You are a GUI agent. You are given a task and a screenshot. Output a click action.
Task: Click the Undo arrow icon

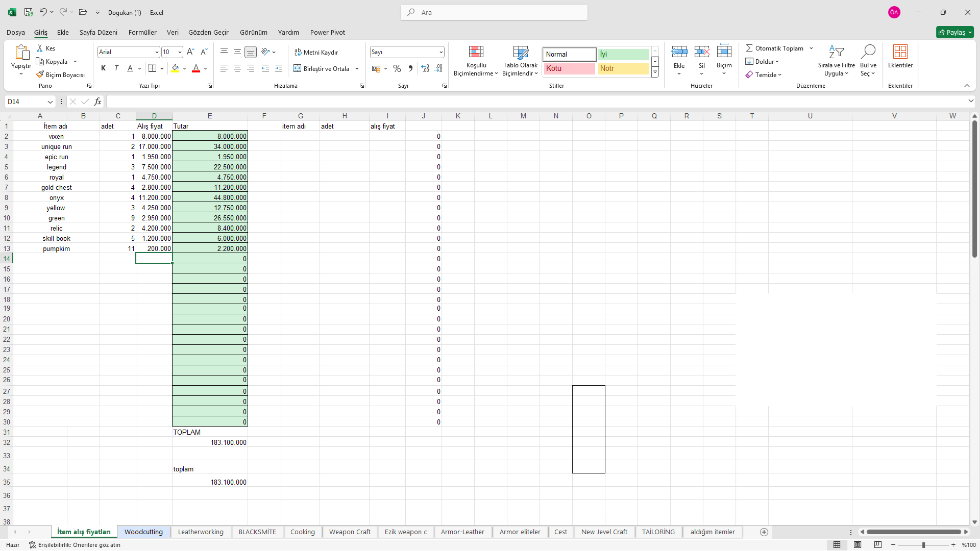pyautogui.click(x=43, y=12)
